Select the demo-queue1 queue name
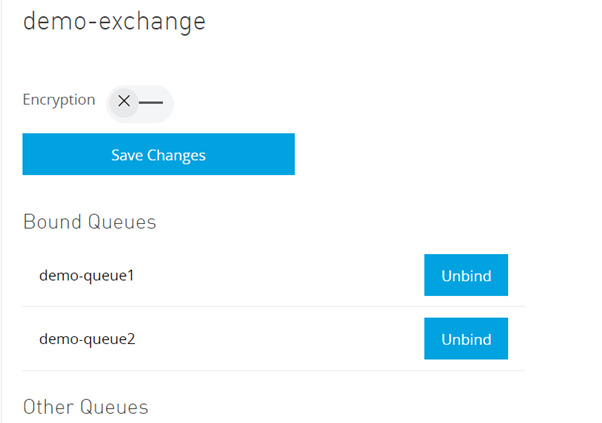Screen dimensions: 602x423 point(86,275)
